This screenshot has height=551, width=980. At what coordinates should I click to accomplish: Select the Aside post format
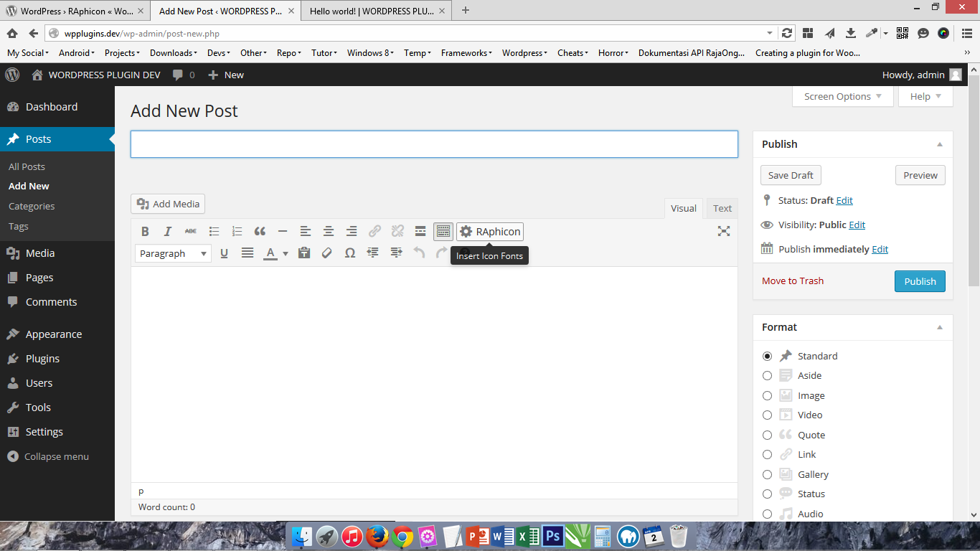coord(768,375)
